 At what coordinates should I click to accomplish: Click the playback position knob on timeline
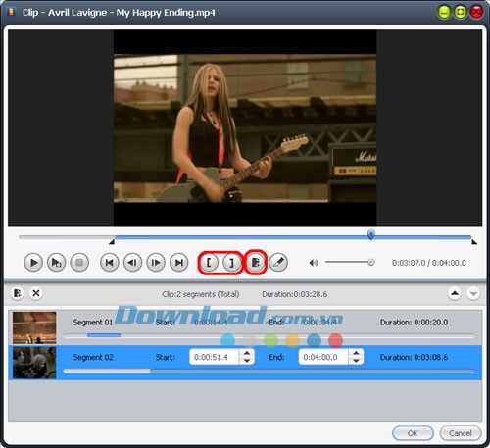pos(371,234)
